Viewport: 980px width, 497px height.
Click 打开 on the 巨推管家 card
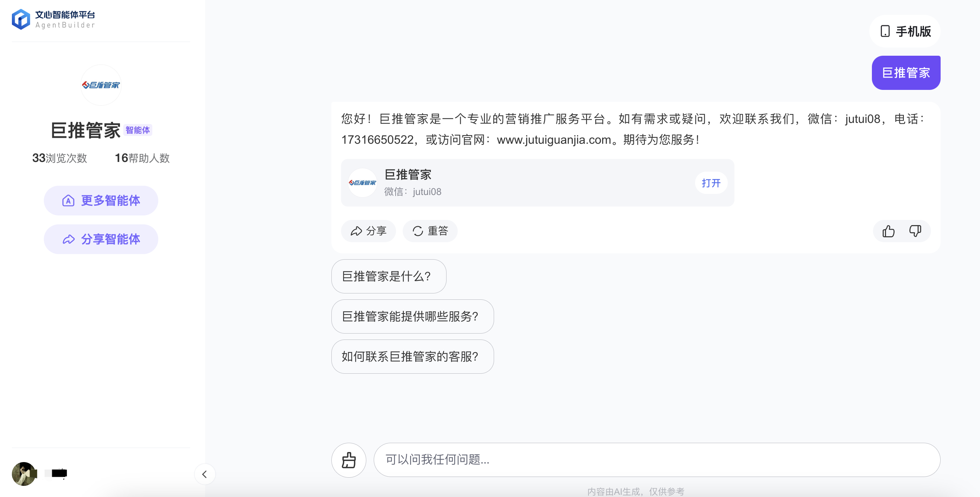click(x=711, y=183)
